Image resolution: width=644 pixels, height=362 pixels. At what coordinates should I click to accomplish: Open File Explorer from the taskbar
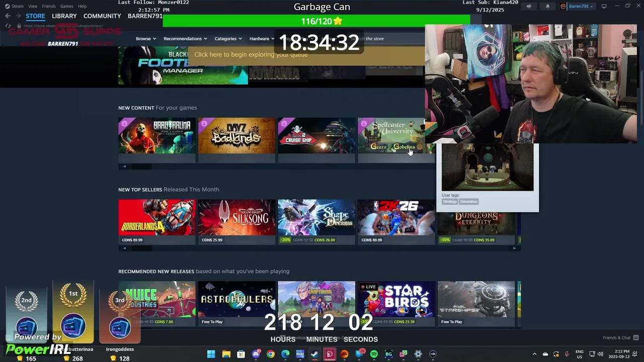click(x=226, y=354)
